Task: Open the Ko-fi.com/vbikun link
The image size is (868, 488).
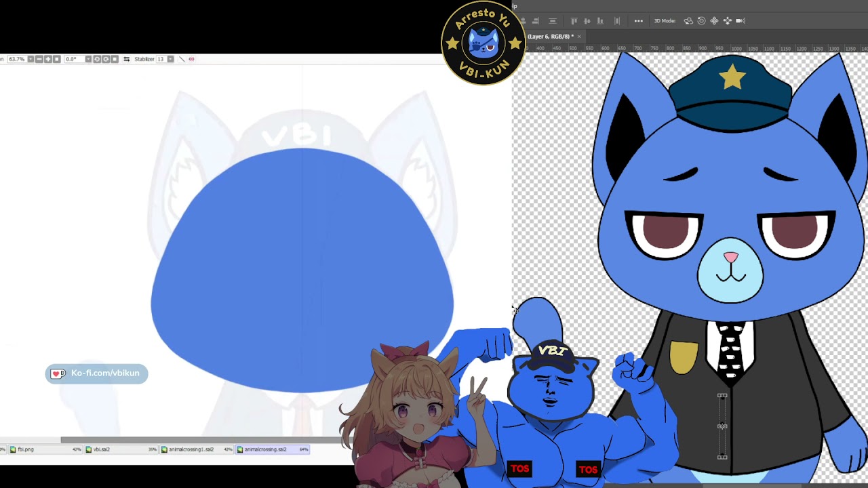Action: (96, 373)
